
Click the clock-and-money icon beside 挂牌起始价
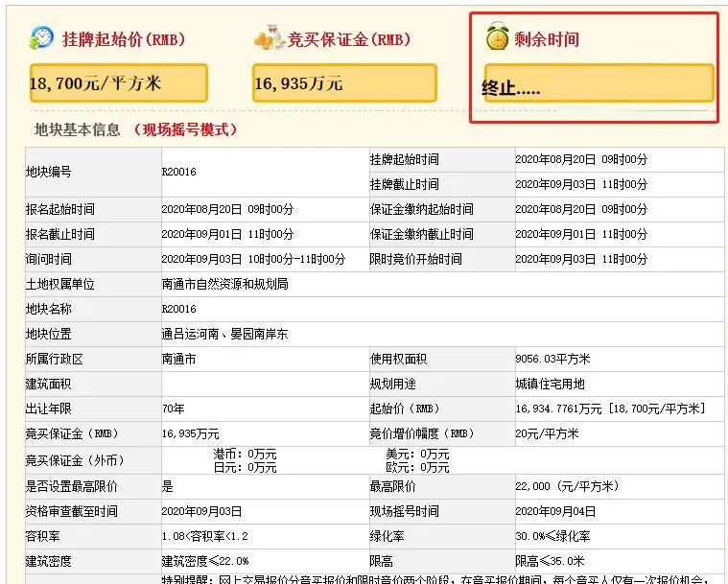tap(41, 38)
